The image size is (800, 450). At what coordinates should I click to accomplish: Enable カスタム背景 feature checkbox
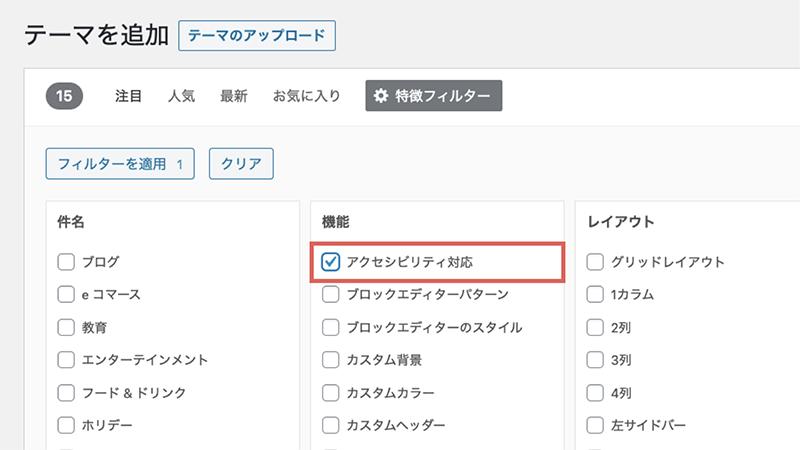coord(331,360)
